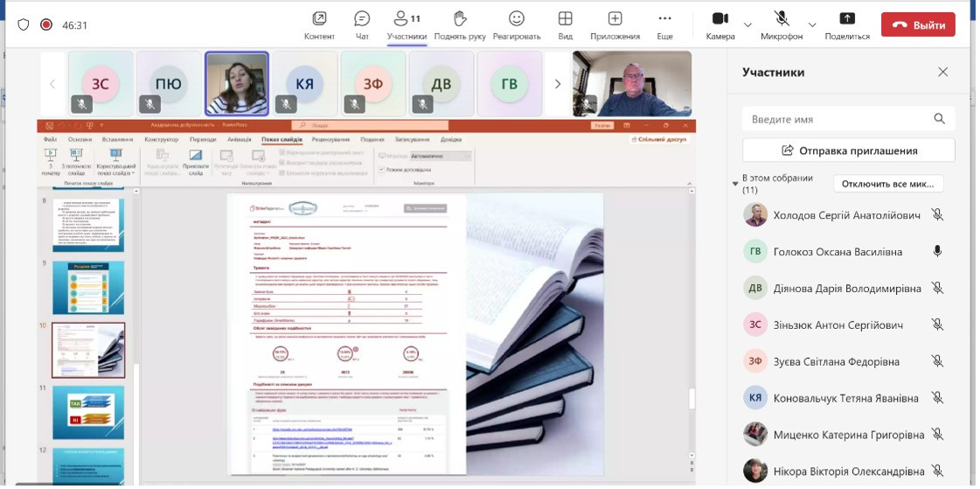Open the Чат conversation panel
The height and width of the screenshot is (489, 980).
click(x=362, y=25)
